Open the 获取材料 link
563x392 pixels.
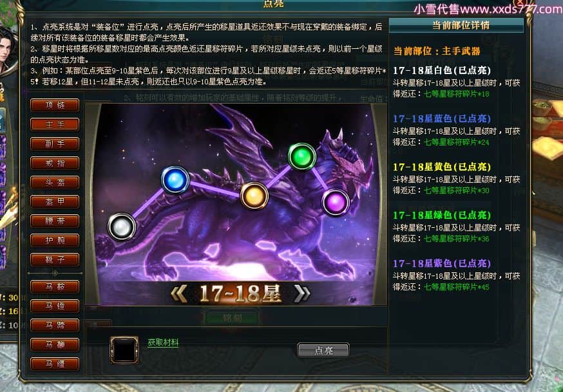tap(163, 342)
